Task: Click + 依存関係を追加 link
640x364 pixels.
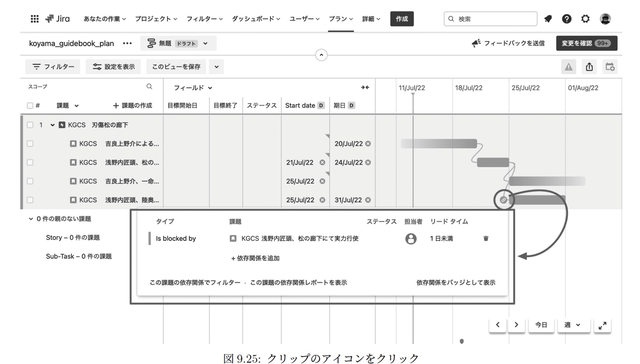Action: tap(256, 258)
